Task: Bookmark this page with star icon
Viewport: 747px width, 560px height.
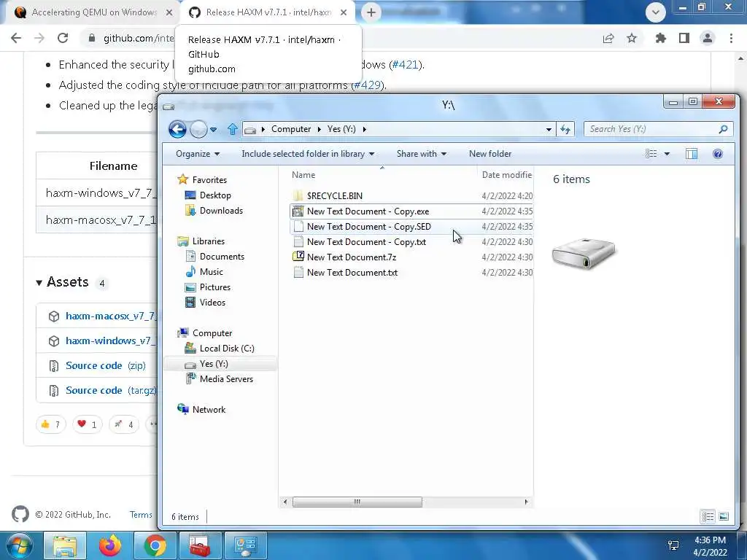Action: (632, 38)
